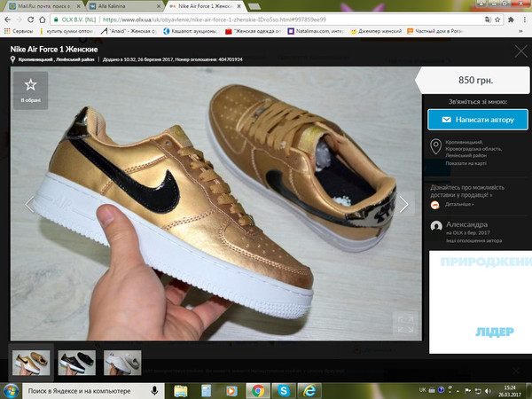
Task: Open the volume speaker tray icon
Action: pos(488,391)
